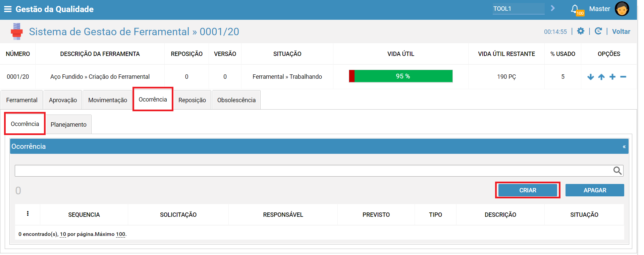Viewport: 644px width, 255px height.
Task: Click the 190 PÇ remaining life cell
Action: (x=506, y=76)
